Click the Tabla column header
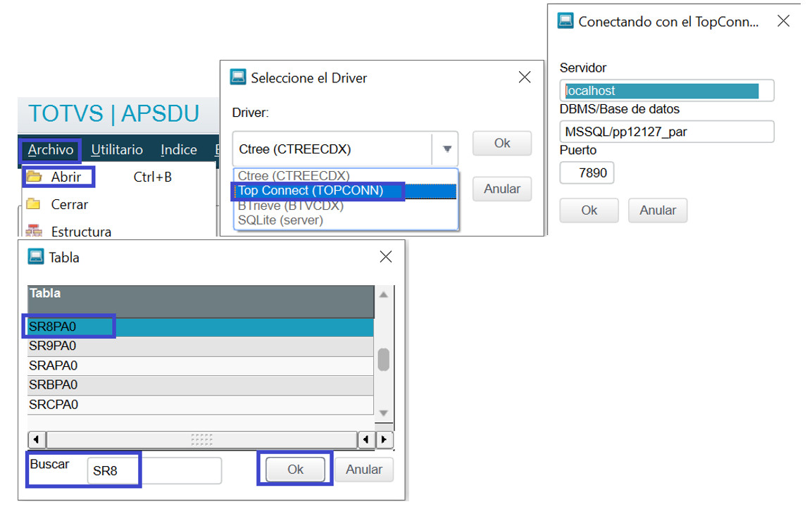Screen dimensions: 812x509 point(201,301)
